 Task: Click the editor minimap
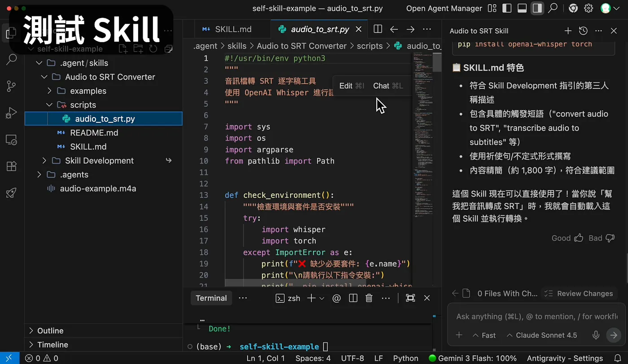[x=422, y=134]
